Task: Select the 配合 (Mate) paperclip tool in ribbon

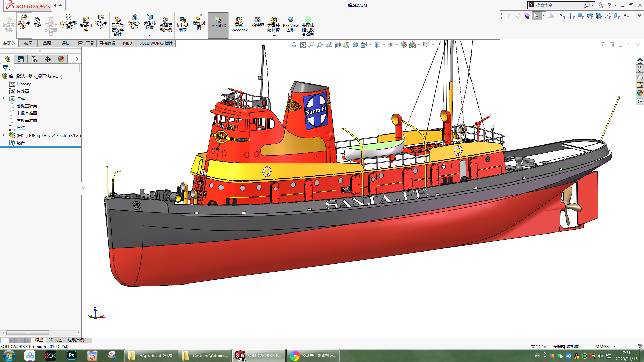Action: point(38,22)
